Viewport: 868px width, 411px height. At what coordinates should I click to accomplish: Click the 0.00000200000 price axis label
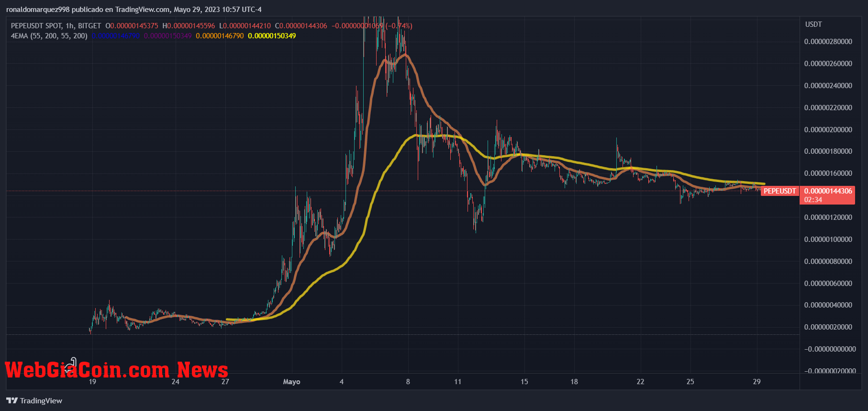(828, 130)
